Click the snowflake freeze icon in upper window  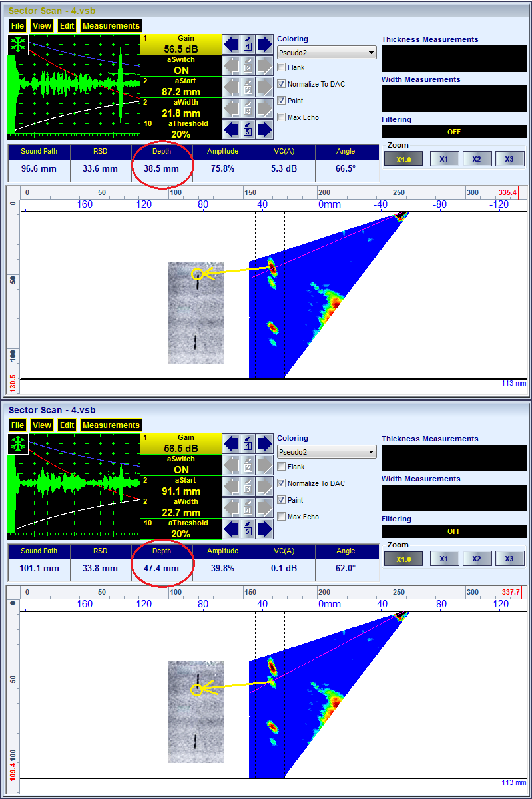coord(17,45)
